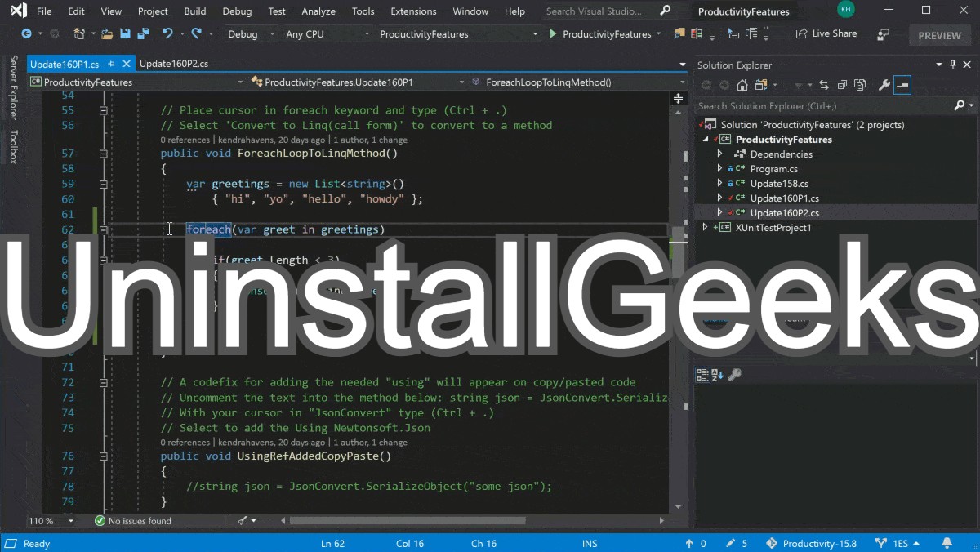Image resolution: width=980 pixels, height=552 pixels.
Task: Start debugging with the green play icon
Action: click(x=553, y=34)
